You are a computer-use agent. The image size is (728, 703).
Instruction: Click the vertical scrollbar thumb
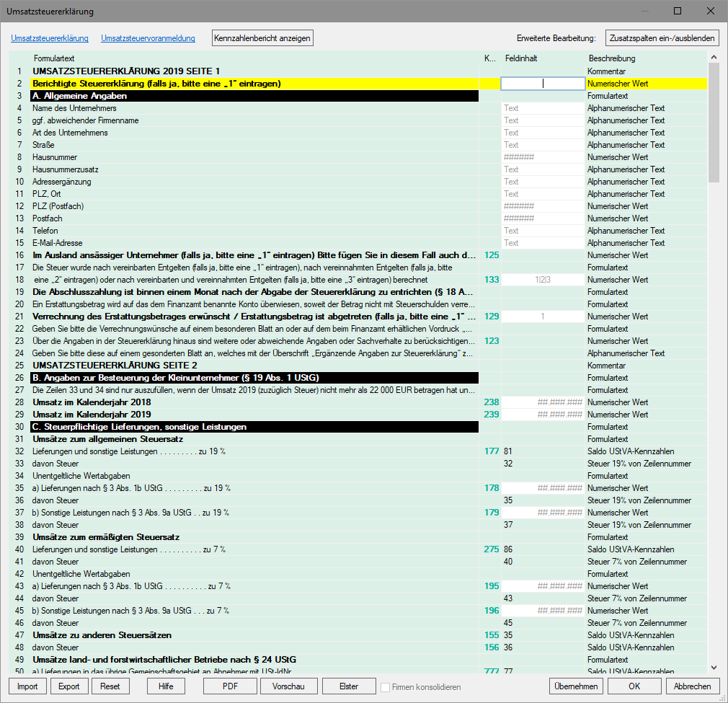pos(714,122)
